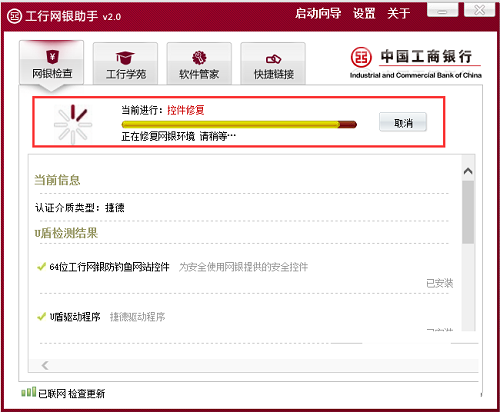Click the 检查更新 link in the status bar
Image resolution: width=500 pixels, height=412 pixels.
pyautogui.click(x=86, y=394)
